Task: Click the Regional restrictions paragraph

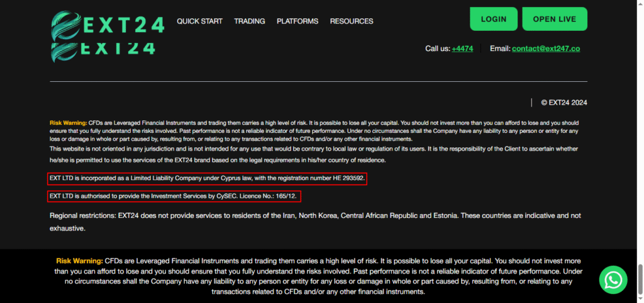Action: click(x=316, y=222)
